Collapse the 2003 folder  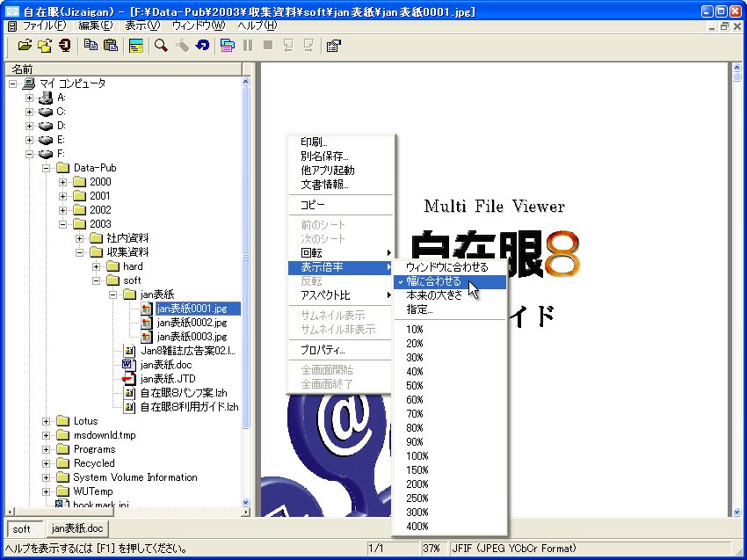[63, 224]
